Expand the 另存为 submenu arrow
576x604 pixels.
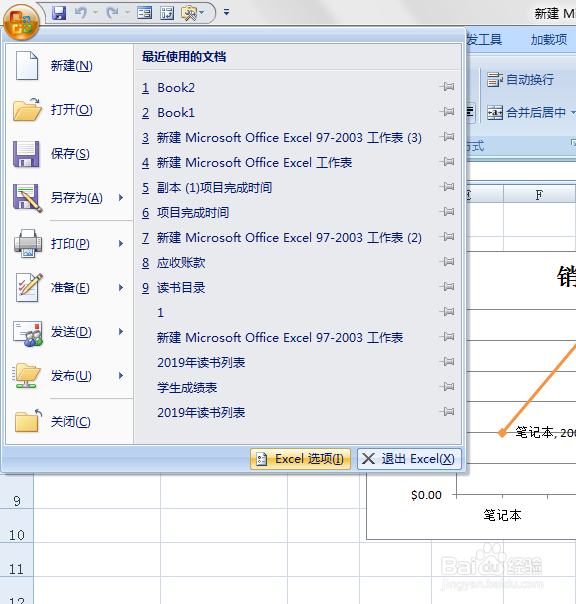point(121,198)
